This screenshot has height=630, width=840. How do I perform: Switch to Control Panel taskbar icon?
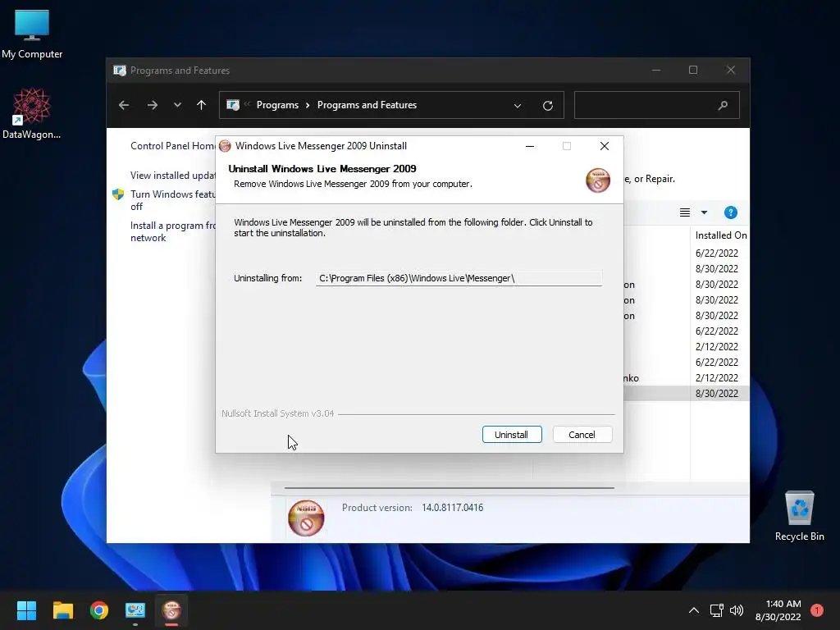coord(135,610)
